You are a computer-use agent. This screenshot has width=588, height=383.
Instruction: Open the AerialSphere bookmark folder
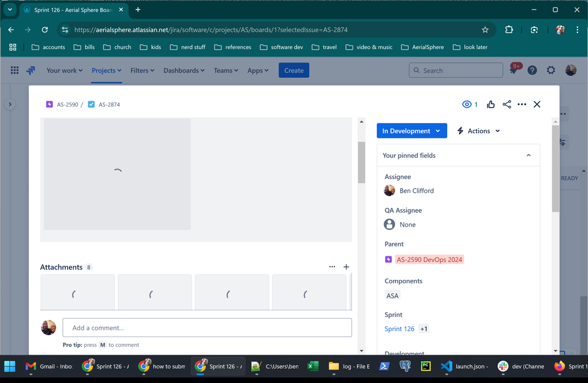[x=422, y=47]
